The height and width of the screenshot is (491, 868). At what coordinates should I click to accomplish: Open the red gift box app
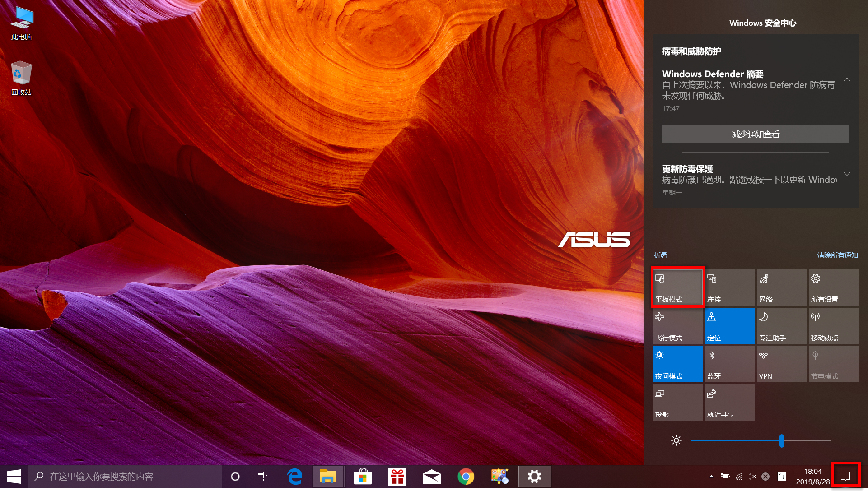(x=397, y=477)
